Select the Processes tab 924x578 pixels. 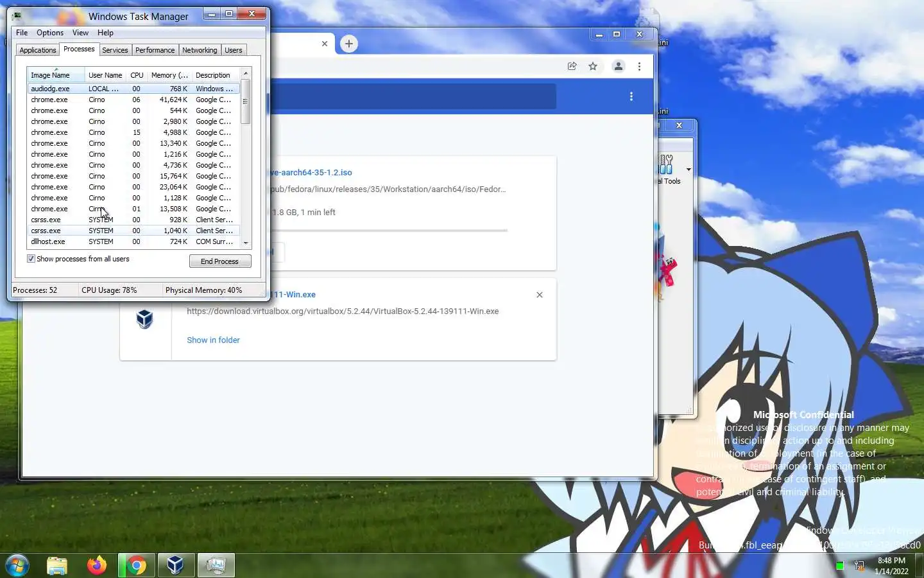coord(79,49)
